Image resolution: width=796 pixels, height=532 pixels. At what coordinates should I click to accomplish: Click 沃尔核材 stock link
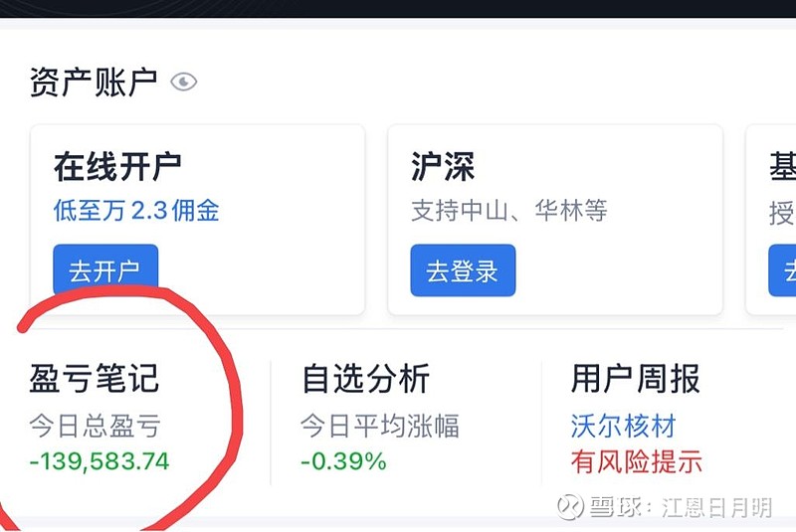624,426
